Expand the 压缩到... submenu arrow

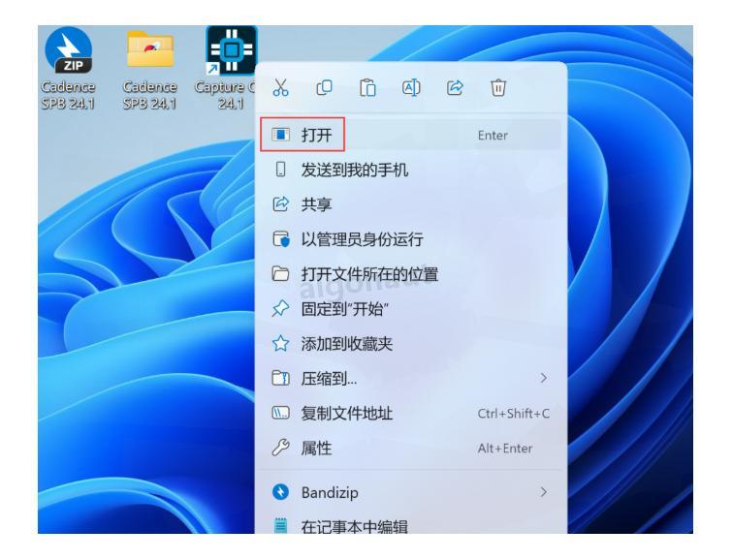pyautogui.click(x=543, y=378)
